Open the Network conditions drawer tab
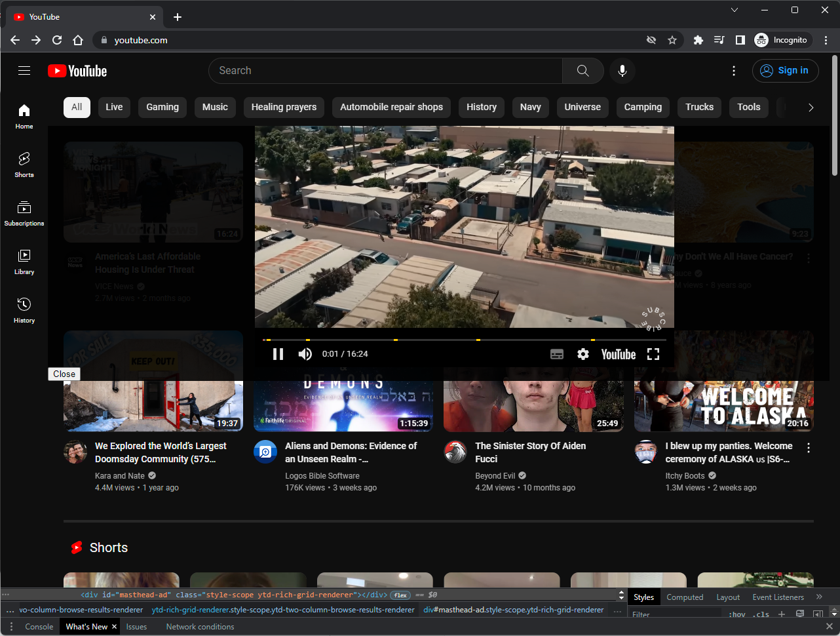 coord(200,627)
